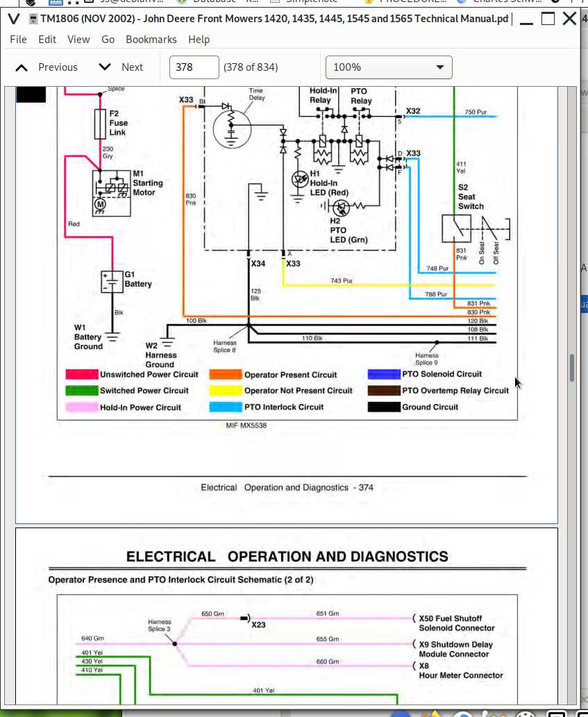Click the '(378 of 834)' page count text
Screen dimensions: 588x717
[251, 67]
